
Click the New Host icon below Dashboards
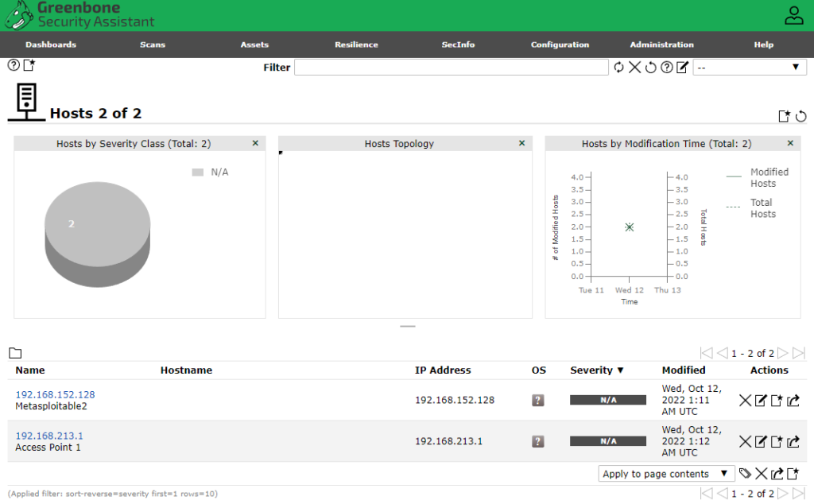click(29, 65)
